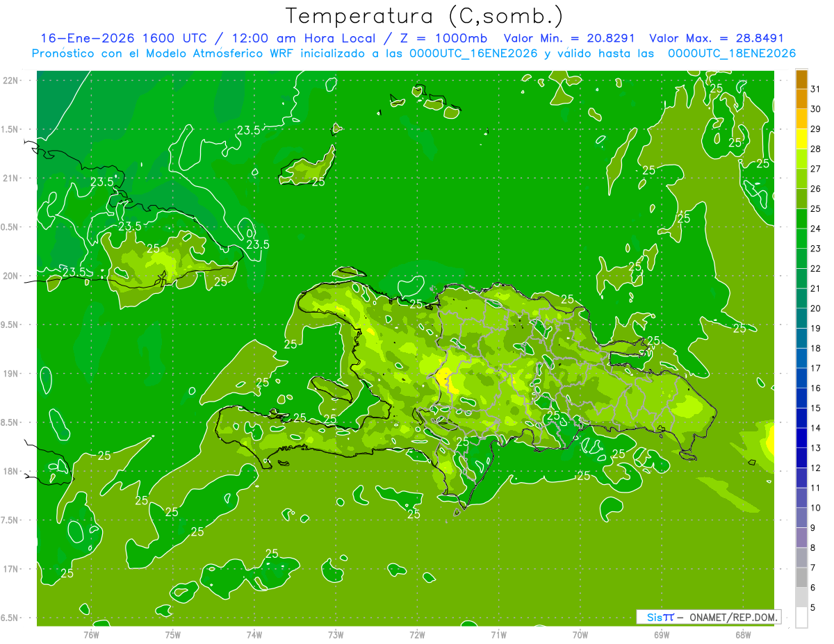The width and height of the screenshot is (834, 644).
Task: Select the "Valor Max. = 28.8491" value
Action: click(716, 38)
